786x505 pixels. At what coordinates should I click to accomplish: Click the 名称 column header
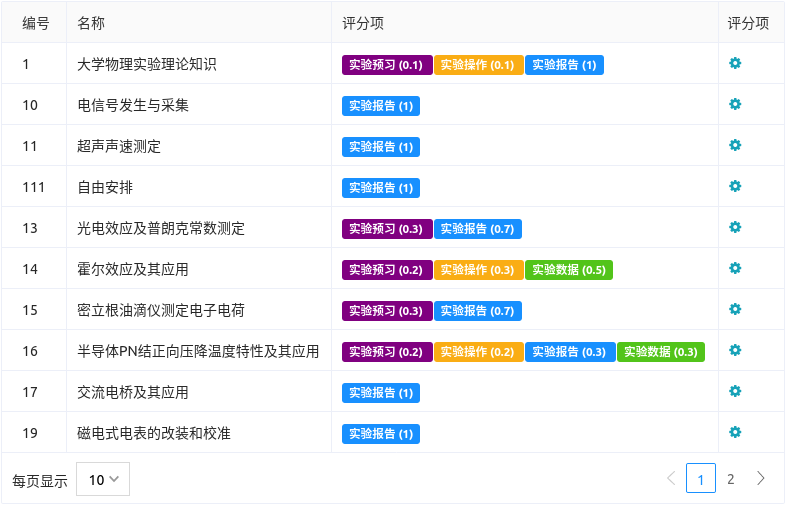(91, 23)
